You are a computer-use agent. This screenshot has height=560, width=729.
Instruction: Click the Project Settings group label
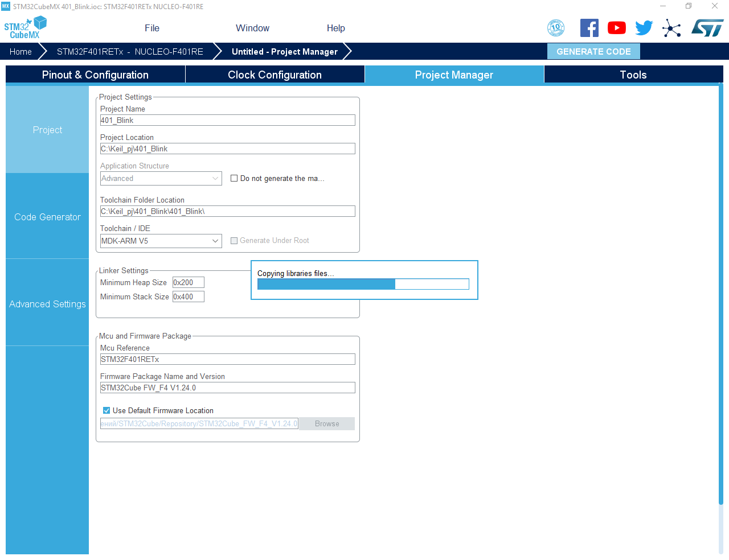click(125, 97)
